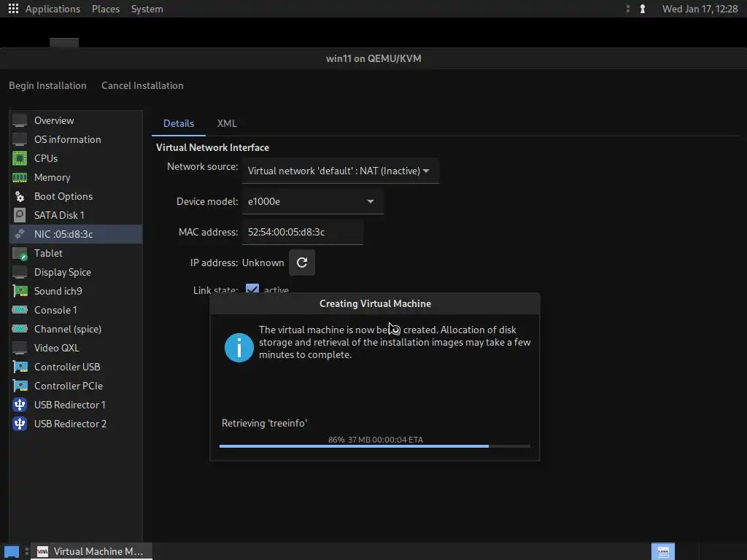Click the Sound ich9 card icon
The height and width of the screenshot is (560, 747).
click(x=20, y=291)
